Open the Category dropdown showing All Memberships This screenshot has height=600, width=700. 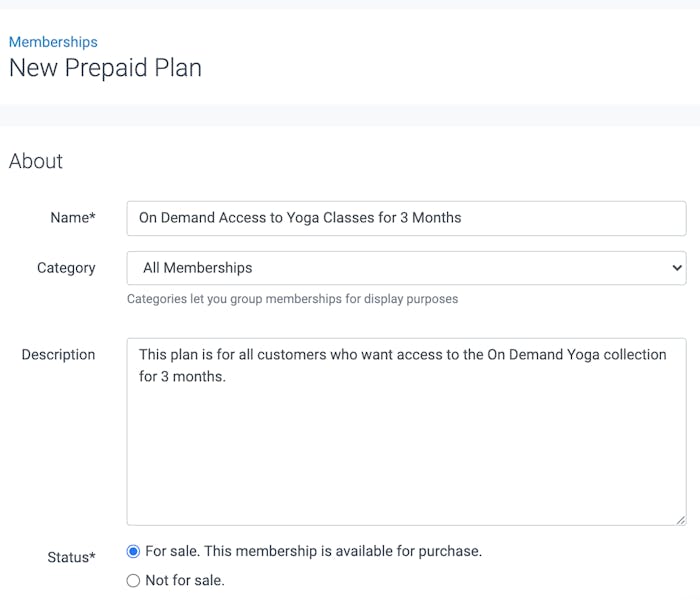click(405, 268)
